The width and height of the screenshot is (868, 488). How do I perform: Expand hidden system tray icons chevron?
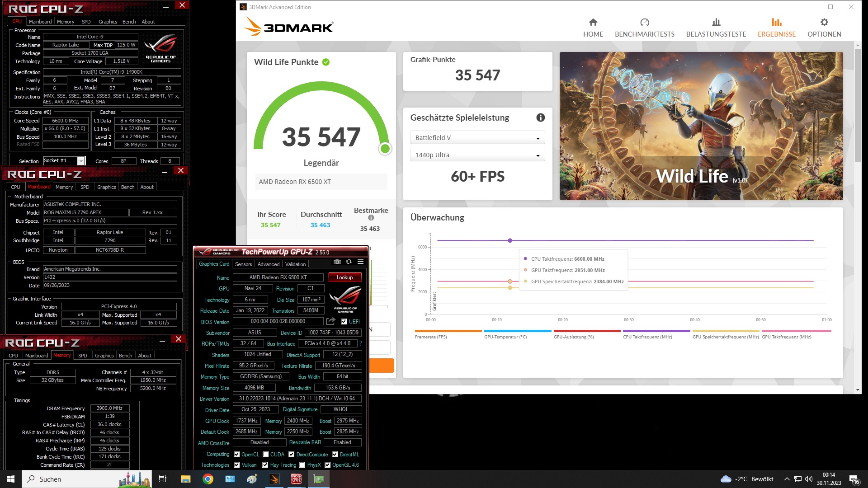tap(787, 479)
